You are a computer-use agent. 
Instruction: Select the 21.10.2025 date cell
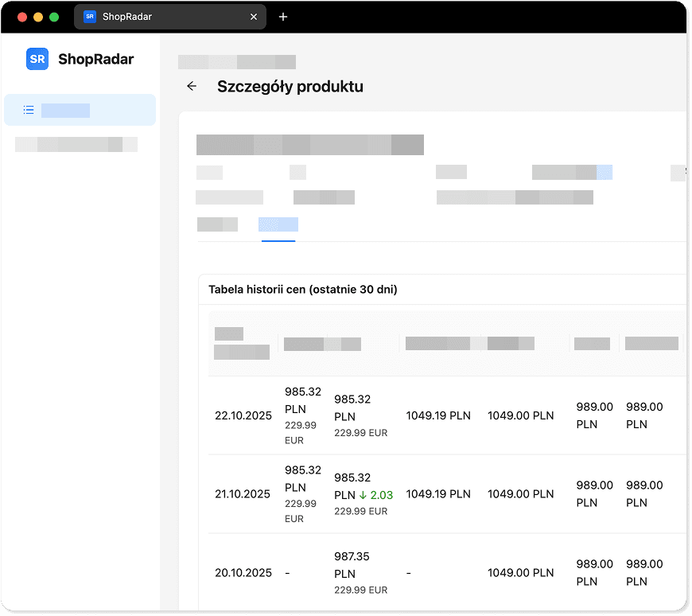[243, 494]
